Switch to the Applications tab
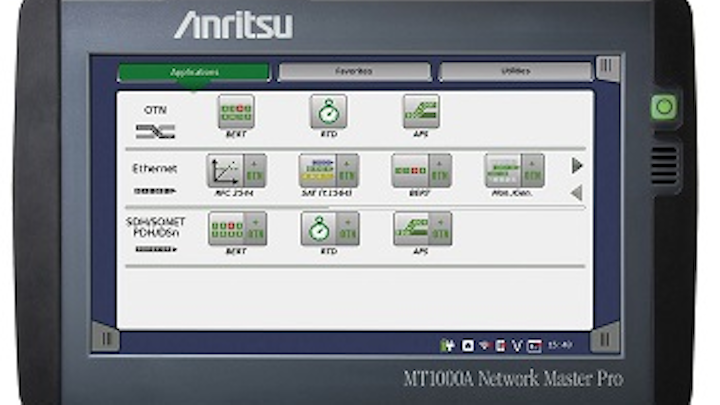 pyautogui.click(x=194, y=73)
